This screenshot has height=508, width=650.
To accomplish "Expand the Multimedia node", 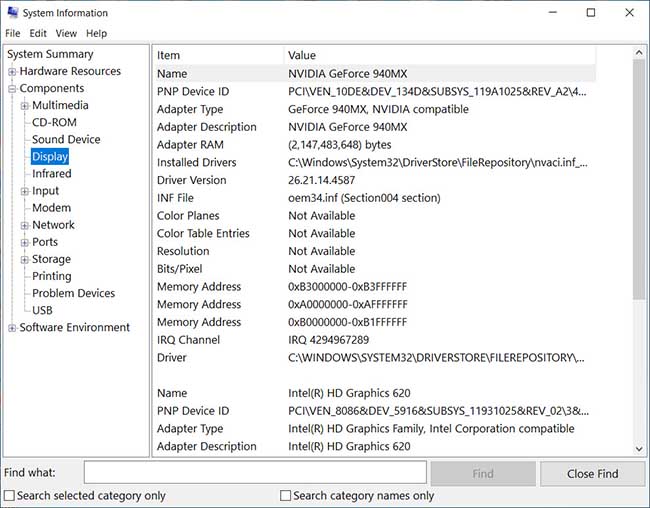I will coord(25,106).
